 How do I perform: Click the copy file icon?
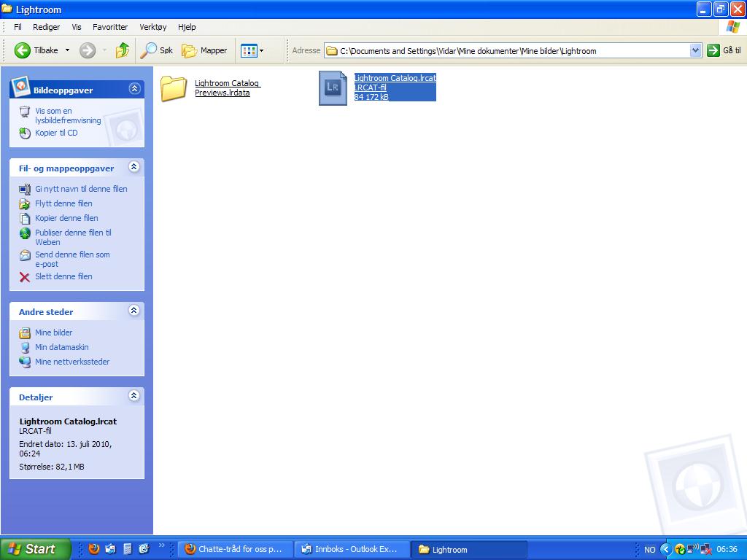pyautogui.click(x=25, y=219)
